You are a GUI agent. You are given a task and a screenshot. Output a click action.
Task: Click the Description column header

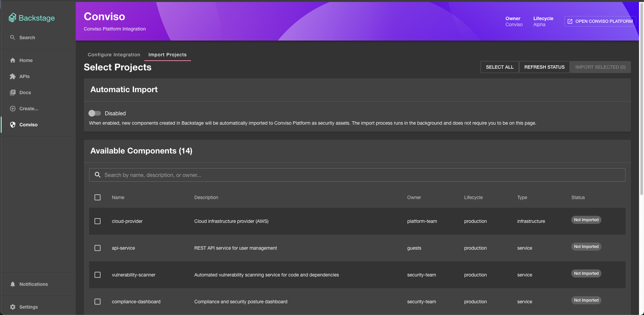[206, 197]
